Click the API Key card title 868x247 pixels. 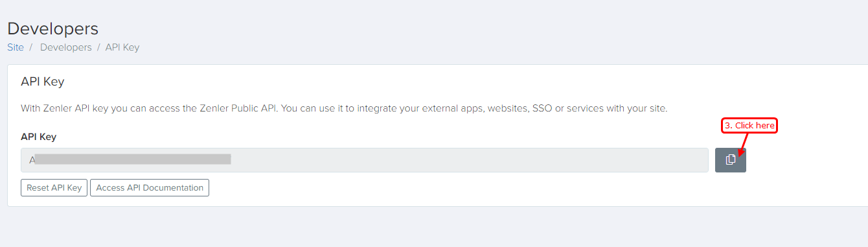(43, 82)
